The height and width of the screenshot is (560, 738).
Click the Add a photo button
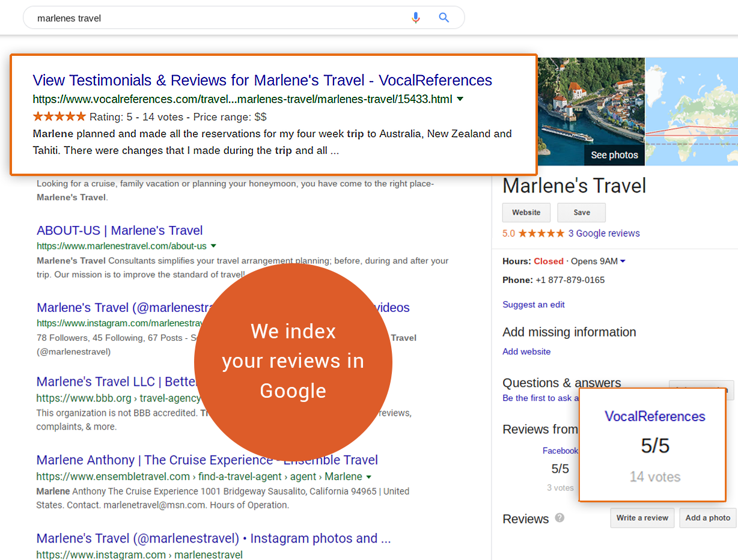(708, 518)
